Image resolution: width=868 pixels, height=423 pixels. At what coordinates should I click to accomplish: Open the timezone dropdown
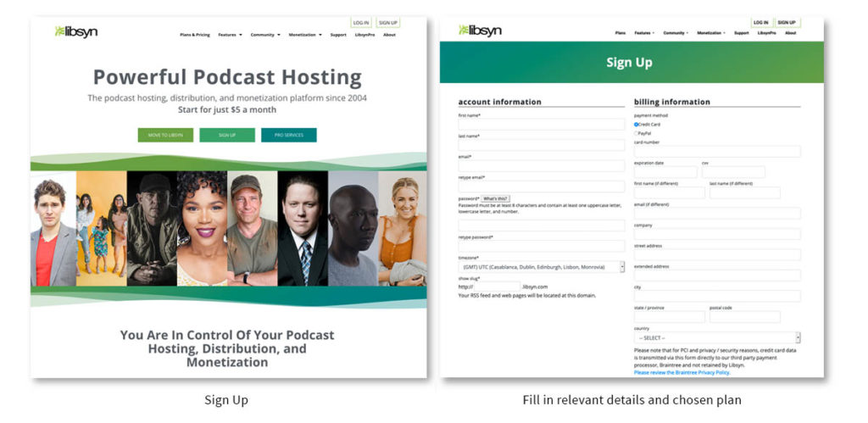click(x=542, y=267)
